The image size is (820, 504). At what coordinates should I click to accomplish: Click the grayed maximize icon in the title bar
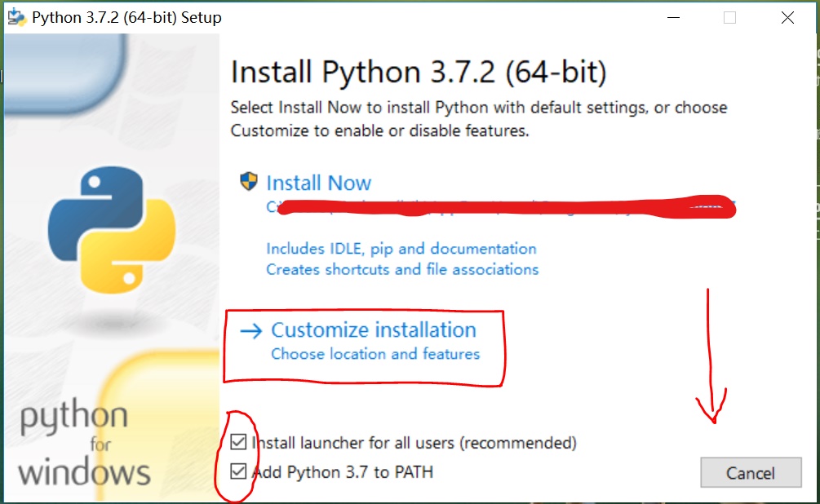coord(729,16)
